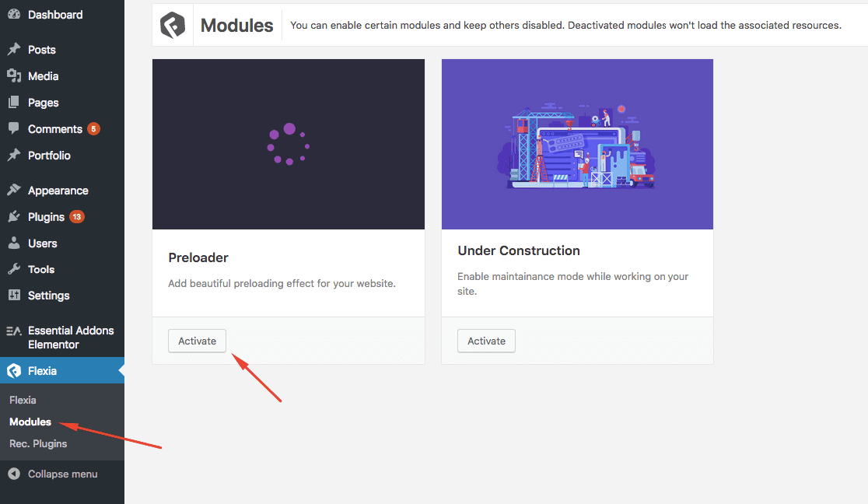Open the Users menu

(43, 243)
